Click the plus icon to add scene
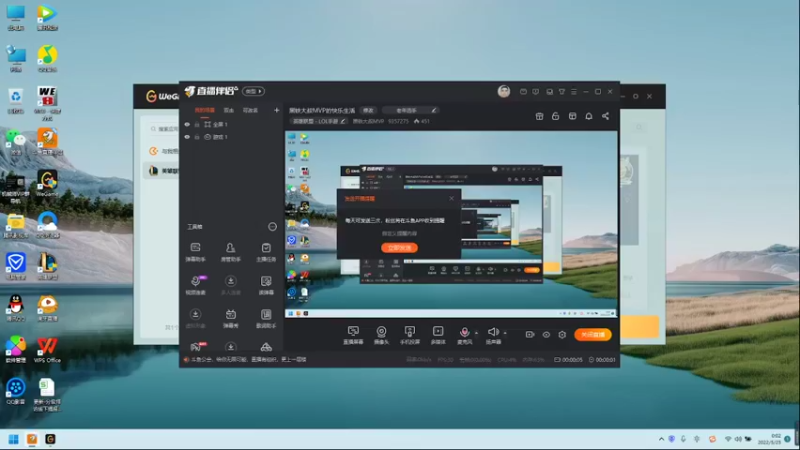Viewport: 800px width, 450px height. (277, 110)
